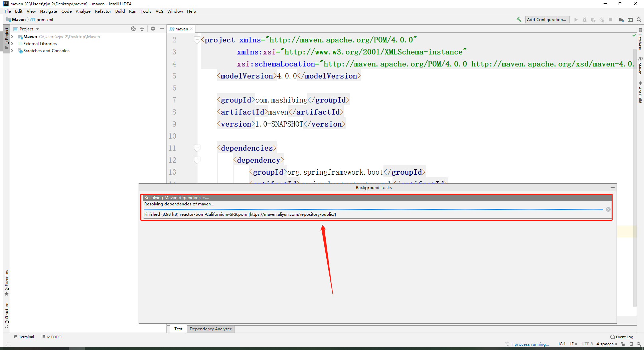Image resolution: width=644 pixels, height=350 pixels.
Task: Open the Project Structure dialog icon
Action: coord(621,20)
